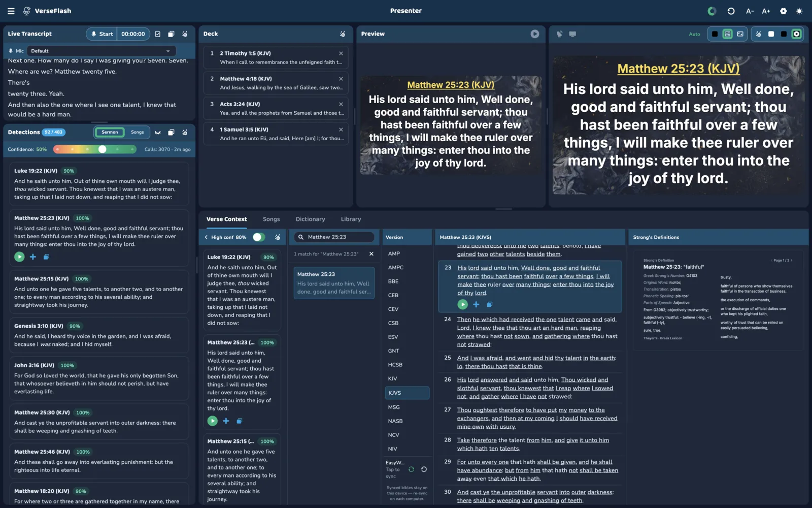Open the Dictionary tab
Viewport: 812px width, 508px height.
[x=310, y=219]
